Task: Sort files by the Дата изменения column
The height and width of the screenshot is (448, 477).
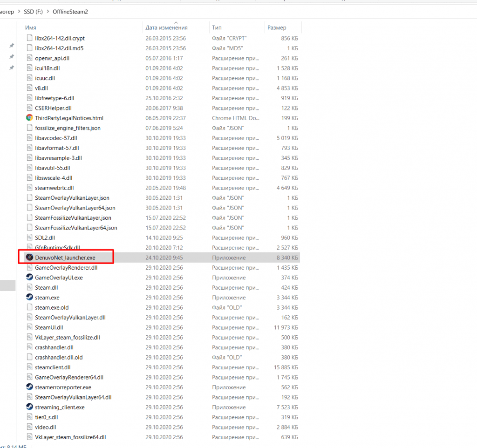Action: 166,28
